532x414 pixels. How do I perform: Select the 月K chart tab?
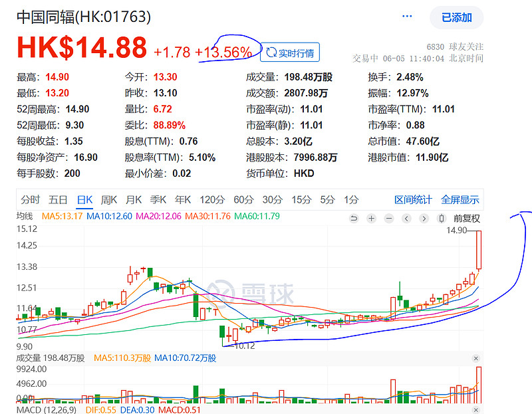134,200
